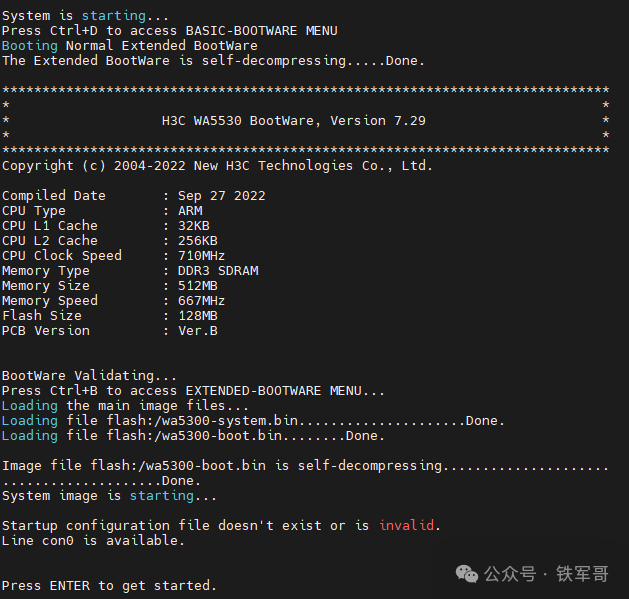Click the 'Sep 27 2022' compiled date value
Screen dimensions: 629x599
click(x=221, y=195)
